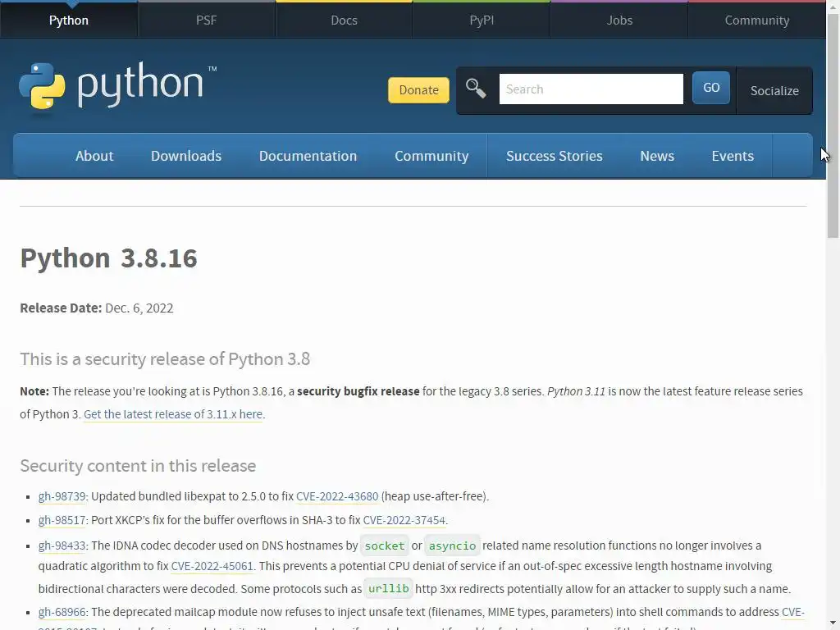840x630 pixels.
Task: Open the Documentation navigation menu
Action: [x=308, y=156]
